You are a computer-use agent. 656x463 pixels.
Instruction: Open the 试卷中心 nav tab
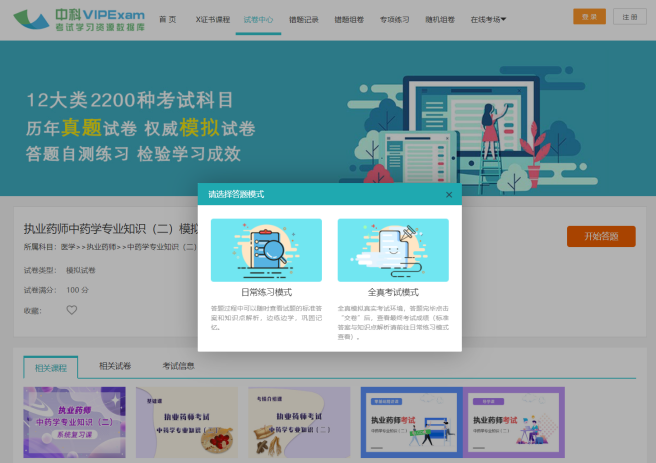click(257, 19)
